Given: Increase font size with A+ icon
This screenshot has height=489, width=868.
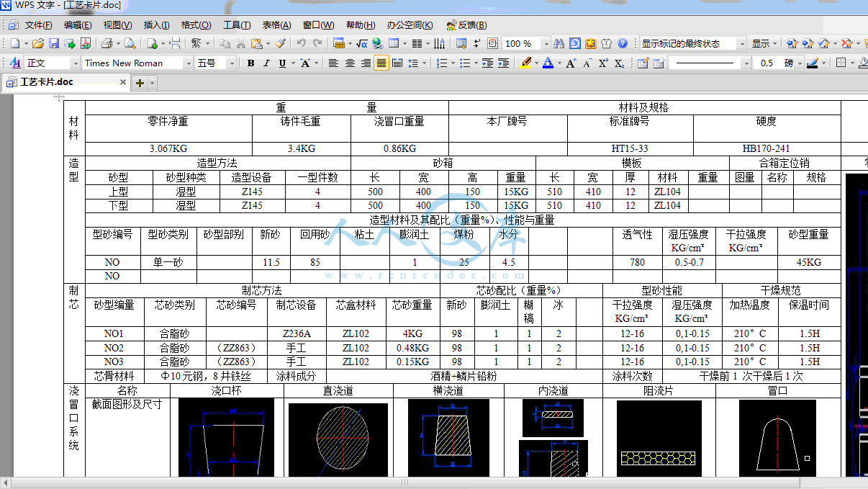Looking at the screenshot, I should pos(571,63).
